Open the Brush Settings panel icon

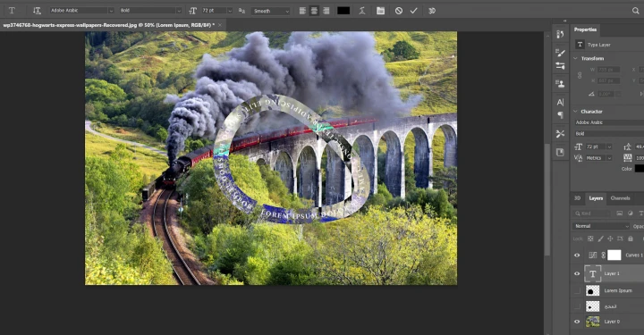click(x=560, y=53)
